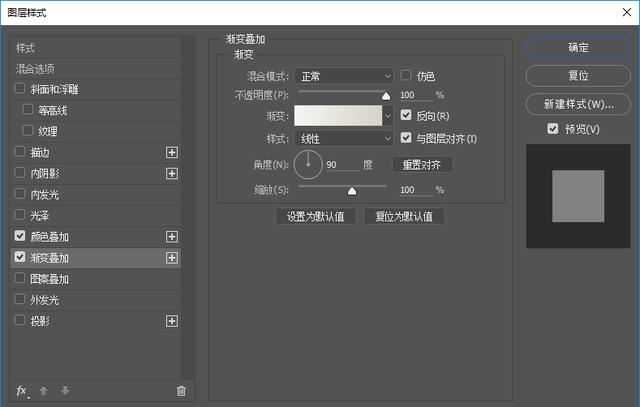Screen dimensions: 640x407
Task: Click the move effect up arrow
Action: pos(44,390)
